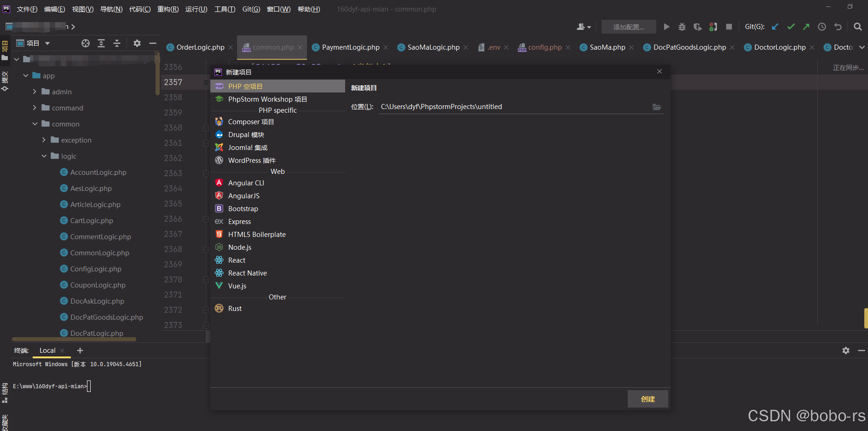This screenshot has height=431, width=868.
Task: Click collapse all icon in project panel
Action: click(117, 43)
